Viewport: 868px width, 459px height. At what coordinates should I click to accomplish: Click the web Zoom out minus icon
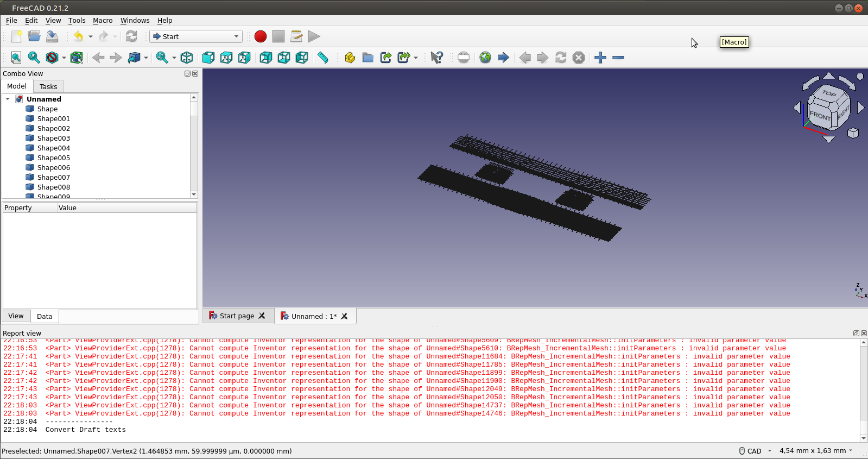point(618,58)
